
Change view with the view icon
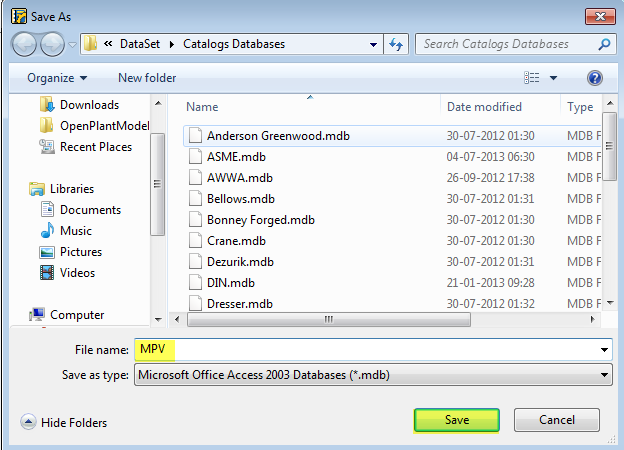tap(532, 78)
